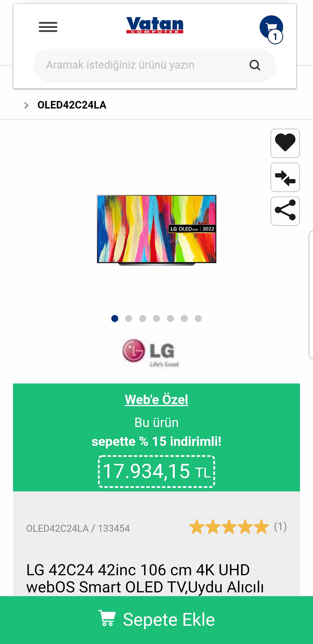
Task: Show the fourth product image dot
Action: [156, 319]
